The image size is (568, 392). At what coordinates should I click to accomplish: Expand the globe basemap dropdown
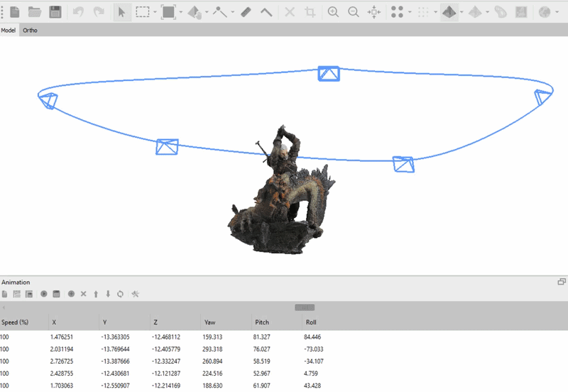tap(557, 12)
